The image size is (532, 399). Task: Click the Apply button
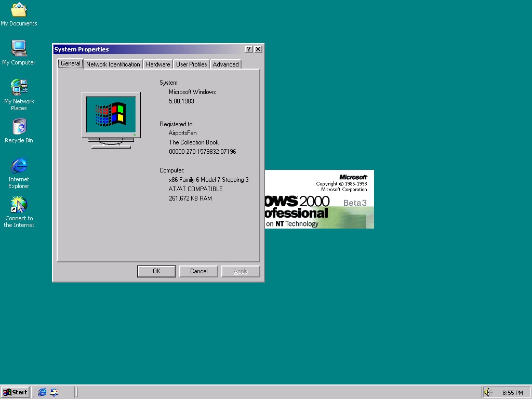[x=241, y=271]
